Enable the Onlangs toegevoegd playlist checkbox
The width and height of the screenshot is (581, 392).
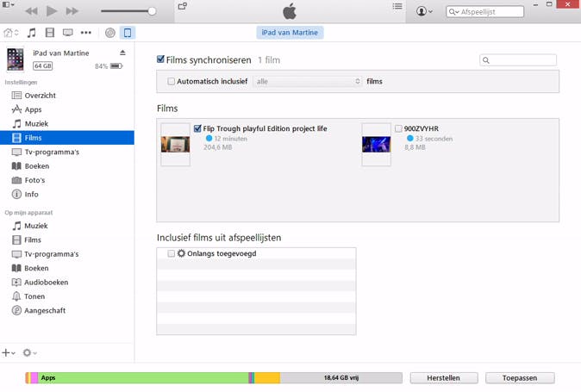click(171, 253)
